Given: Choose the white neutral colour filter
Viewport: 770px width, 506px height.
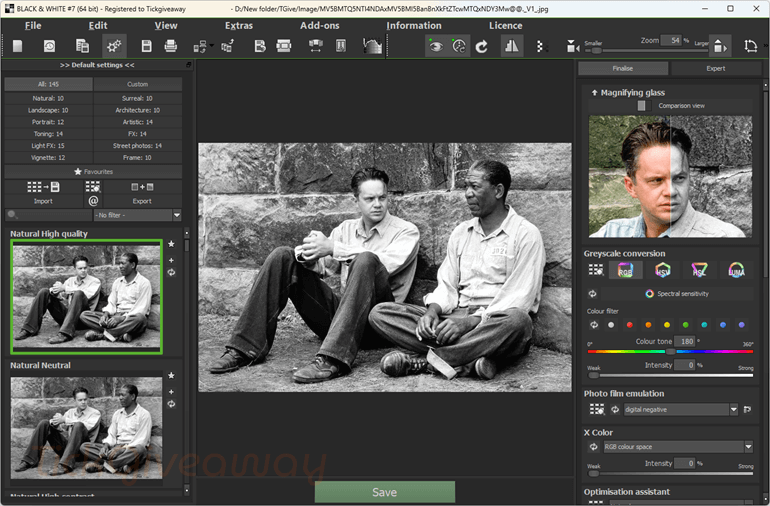Looking at the screenshot, I should click(x=611, y=325).
